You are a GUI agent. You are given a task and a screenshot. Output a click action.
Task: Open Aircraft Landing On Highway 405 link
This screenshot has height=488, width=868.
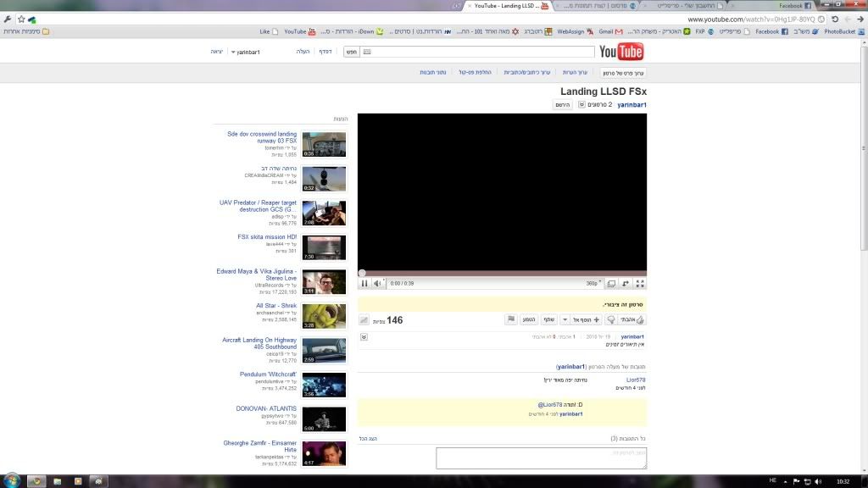tap(259, 343)
